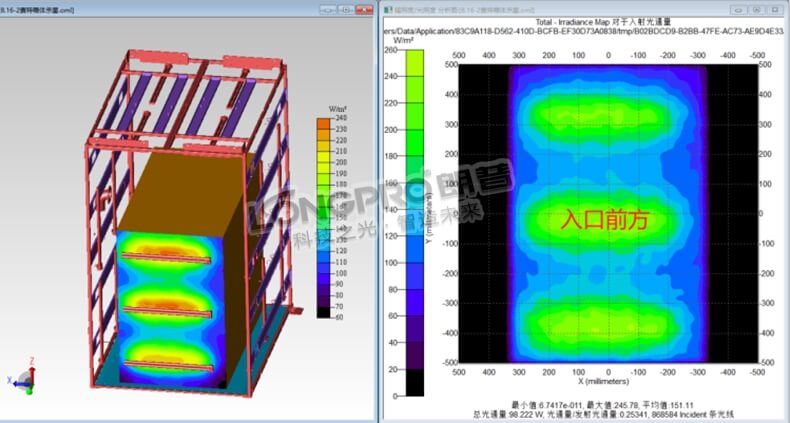Minimize the irradiance map analysis window

737,8
